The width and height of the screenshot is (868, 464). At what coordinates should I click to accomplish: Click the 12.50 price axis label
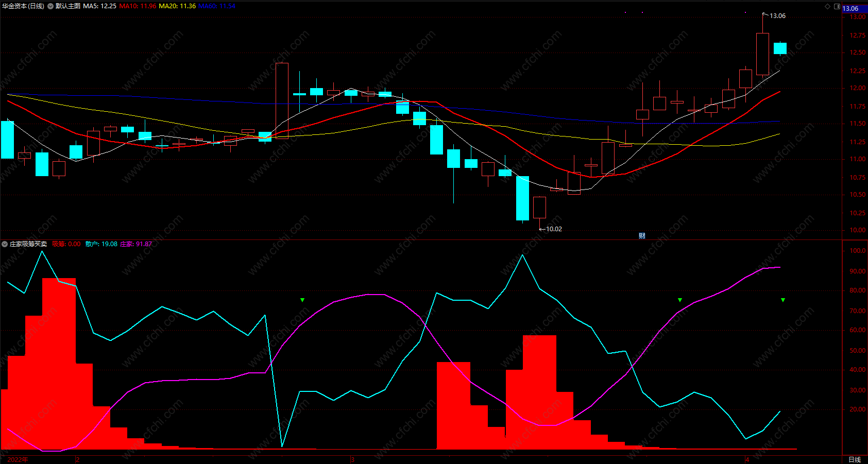(858, 53)
